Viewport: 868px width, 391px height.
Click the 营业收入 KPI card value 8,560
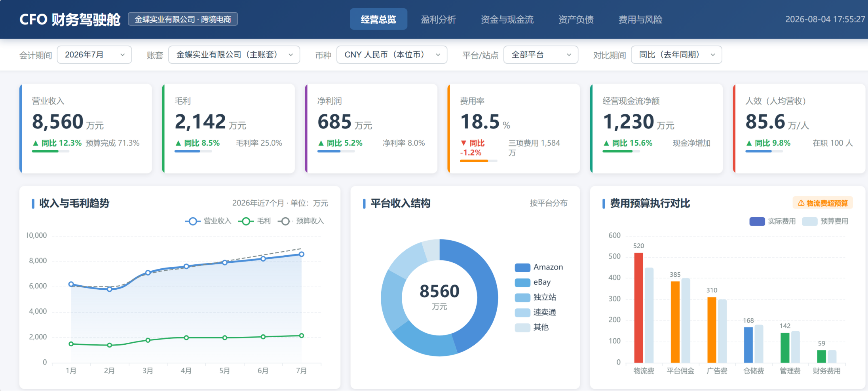click(x=58, y=121)
